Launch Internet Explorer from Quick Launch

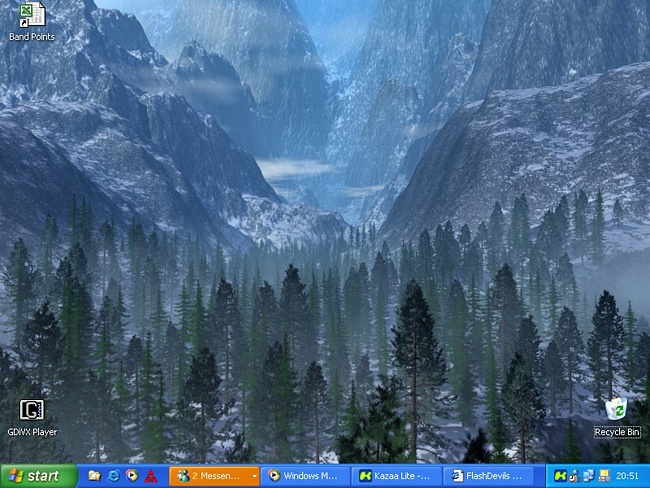[x=114, y=476]
